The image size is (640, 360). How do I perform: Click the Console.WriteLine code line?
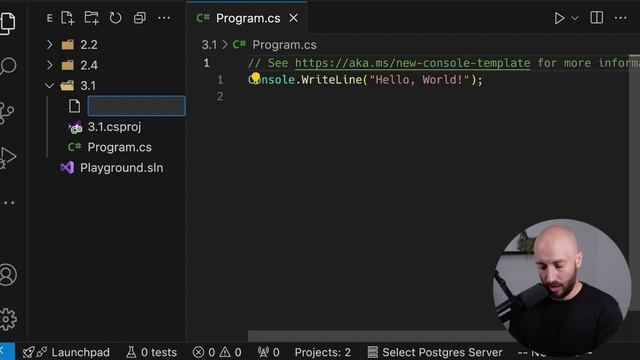(365, 80)
